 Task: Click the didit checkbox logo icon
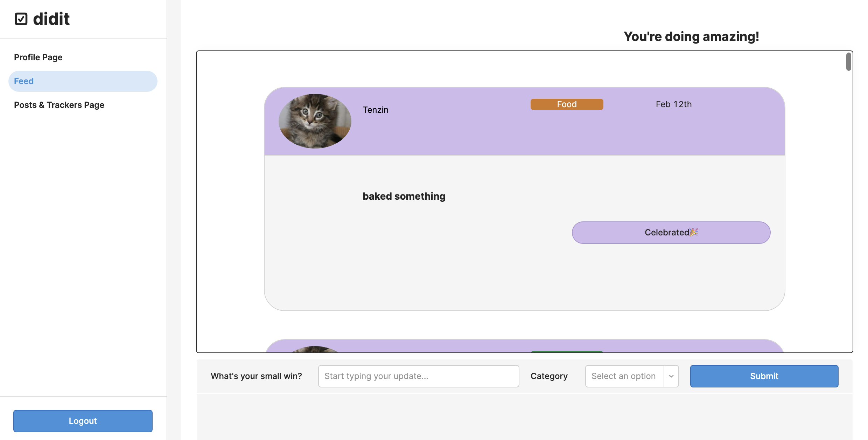(x=21, y=19)
